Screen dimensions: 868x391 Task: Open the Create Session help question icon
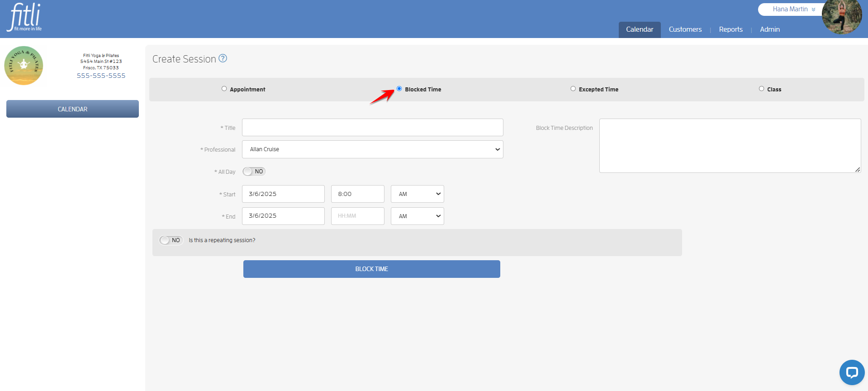[x=223, y=58]
